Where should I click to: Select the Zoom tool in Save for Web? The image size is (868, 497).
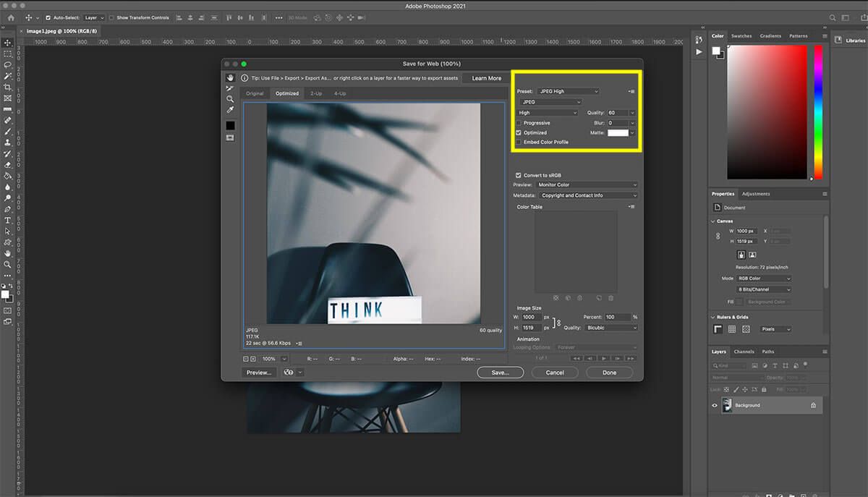(230, 99)
